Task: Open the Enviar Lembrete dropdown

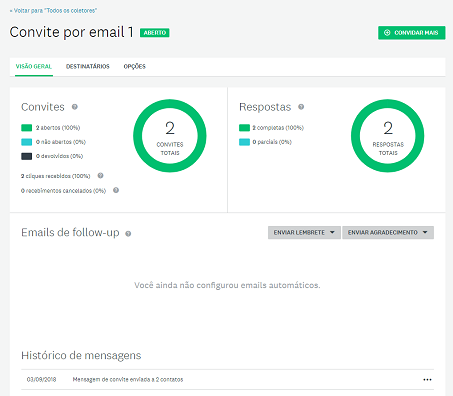Action: [x=304, y=232]
